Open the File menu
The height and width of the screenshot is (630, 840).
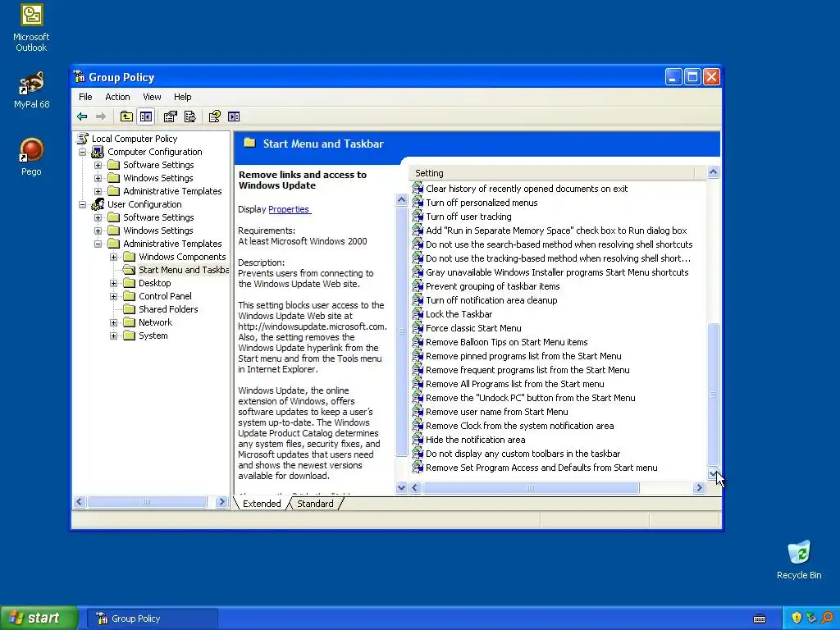[85, 97]
